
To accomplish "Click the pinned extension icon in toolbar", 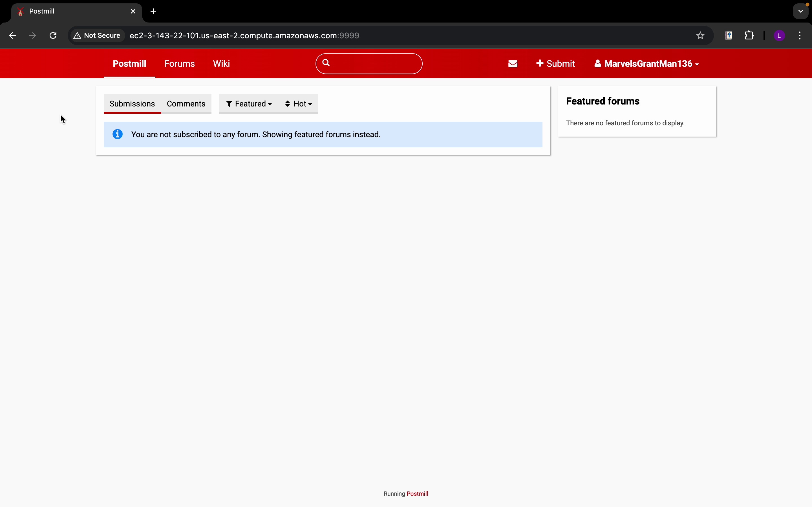I will (729, 35).
